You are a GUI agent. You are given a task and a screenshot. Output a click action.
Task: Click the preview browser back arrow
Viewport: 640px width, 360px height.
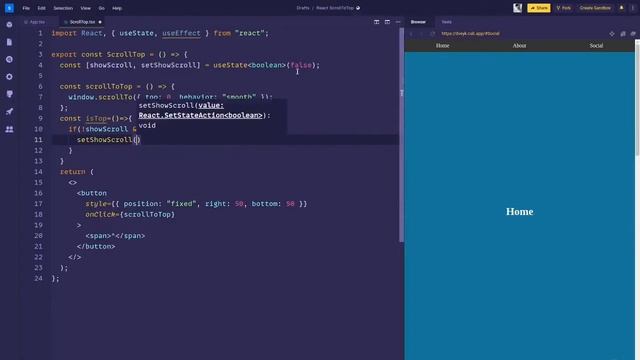[412, 33]
